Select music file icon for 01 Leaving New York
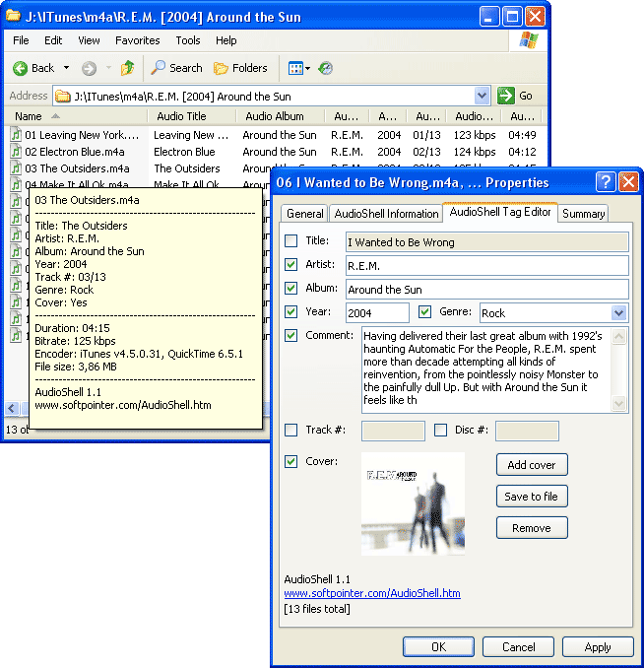Image resolution: width=644 pixels, height=668 pixels. point(16,135)
